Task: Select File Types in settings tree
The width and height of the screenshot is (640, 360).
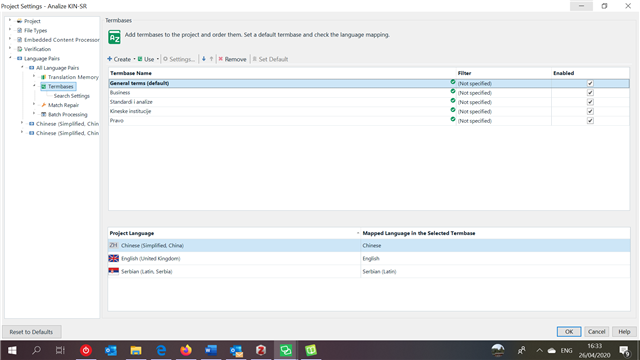Action: pos(36,30)
